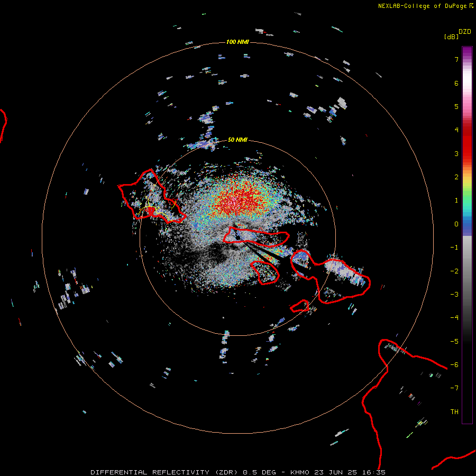The width and height of the screenshot is (476, 476).
Task: Click the 4 dB legend value
Action: (x=456, y=130)
